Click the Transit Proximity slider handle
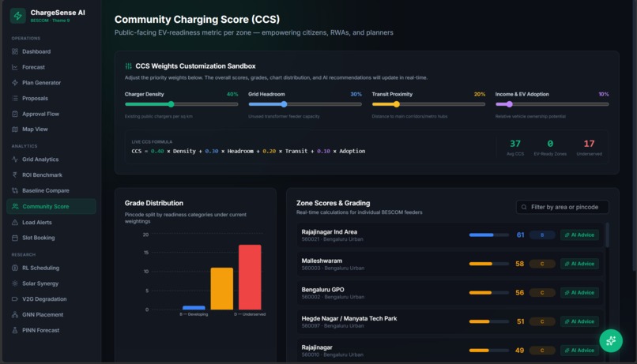 [x=397, y=104]
